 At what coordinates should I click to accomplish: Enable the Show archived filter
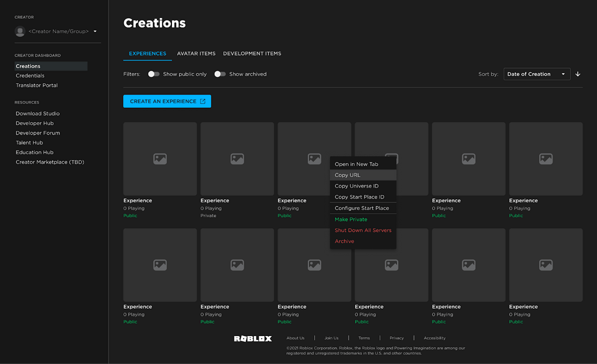(220, 74)
